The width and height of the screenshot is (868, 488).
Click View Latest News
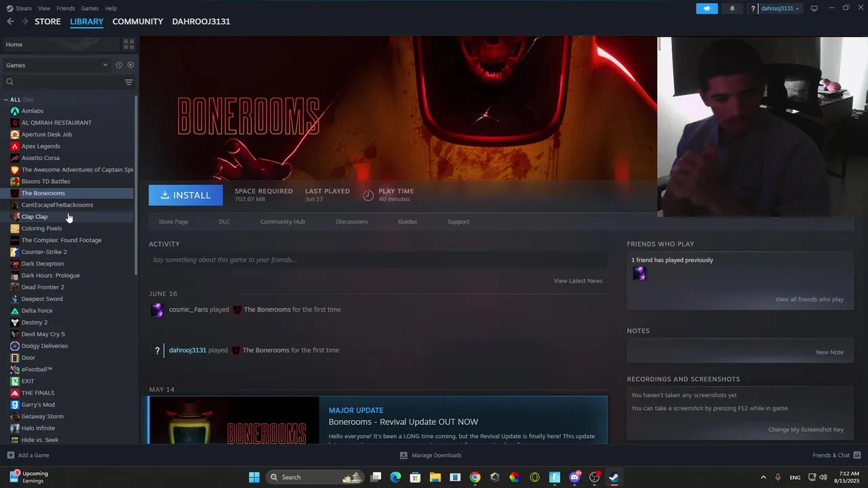[x=578, y=281]
